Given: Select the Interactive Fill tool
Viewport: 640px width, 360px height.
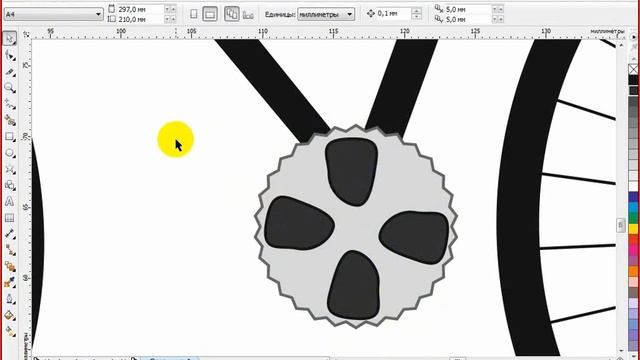Looking at the screenshot, I should click(x=10, y=332).
